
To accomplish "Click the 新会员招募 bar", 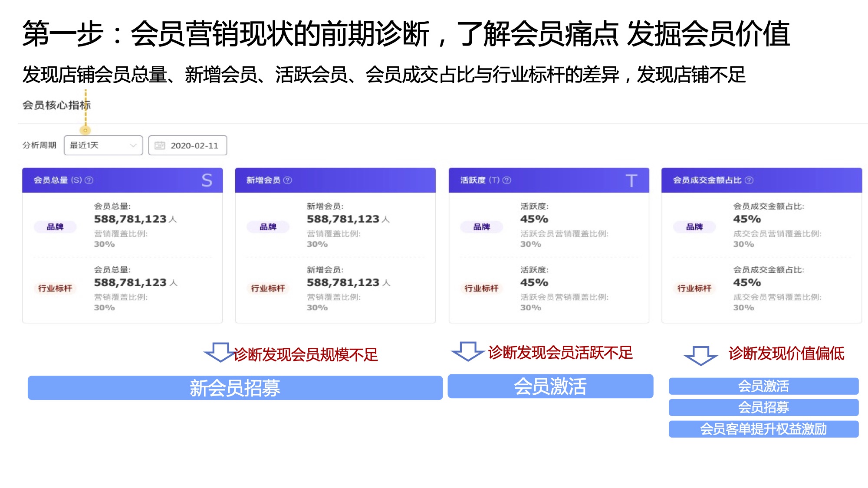I will pyautogui.click(x=235, y=387).
